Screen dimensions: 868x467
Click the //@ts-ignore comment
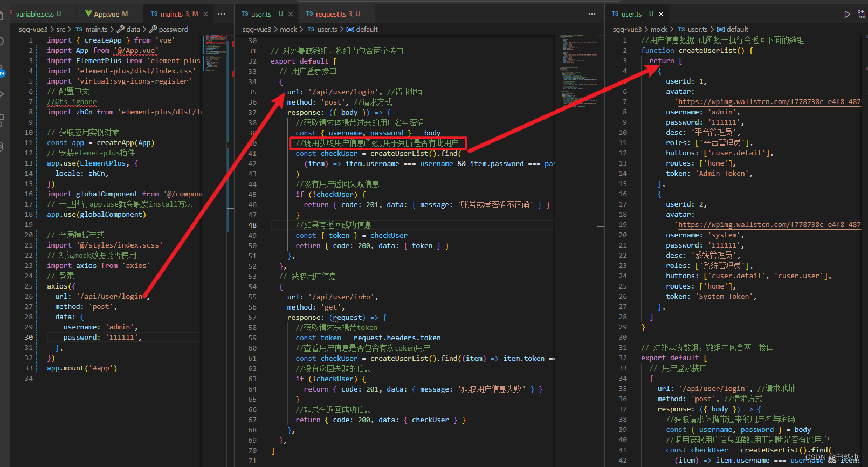coord(72,101)
